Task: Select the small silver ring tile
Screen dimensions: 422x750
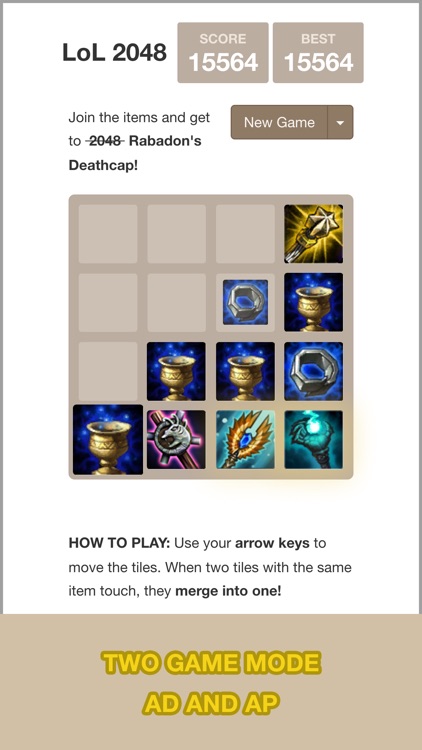Action: tap(245, 302)
